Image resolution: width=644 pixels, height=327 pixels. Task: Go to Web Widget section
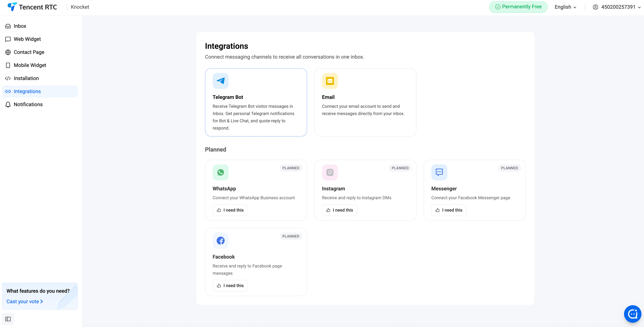pyautogui.click(x=40, y=39)
